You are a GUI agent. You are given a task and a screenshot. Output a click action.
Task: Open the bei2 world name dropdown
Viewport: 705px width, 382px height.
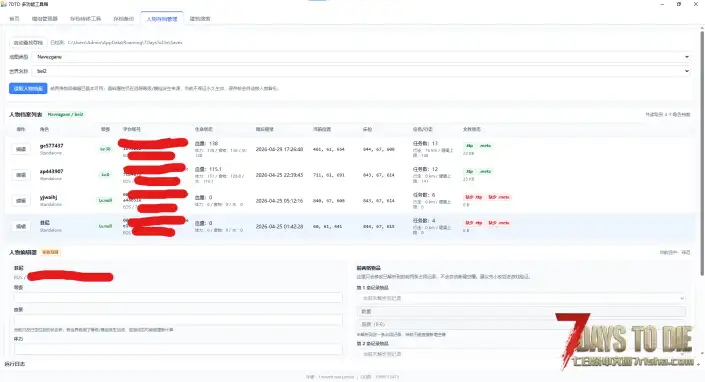pos(362,71)
